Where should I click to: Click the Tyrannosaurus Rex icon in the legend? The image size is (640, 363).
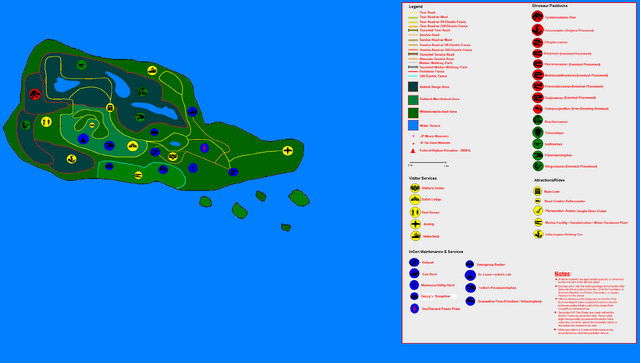(537, 16)
